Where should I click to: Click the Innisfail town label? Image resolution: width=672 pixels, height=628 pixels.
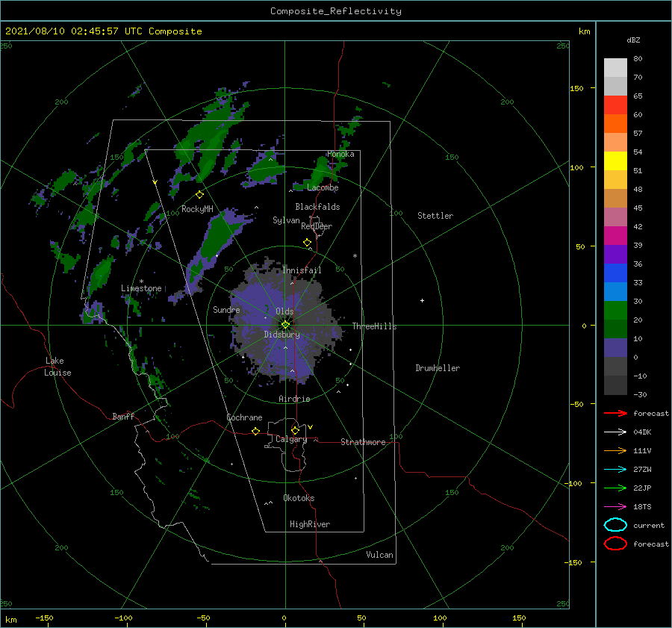point(302,270)
